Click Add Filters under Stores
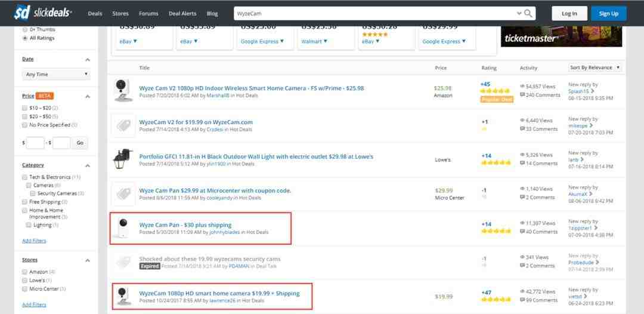This screenshot has width=644, height=314. 34,304
